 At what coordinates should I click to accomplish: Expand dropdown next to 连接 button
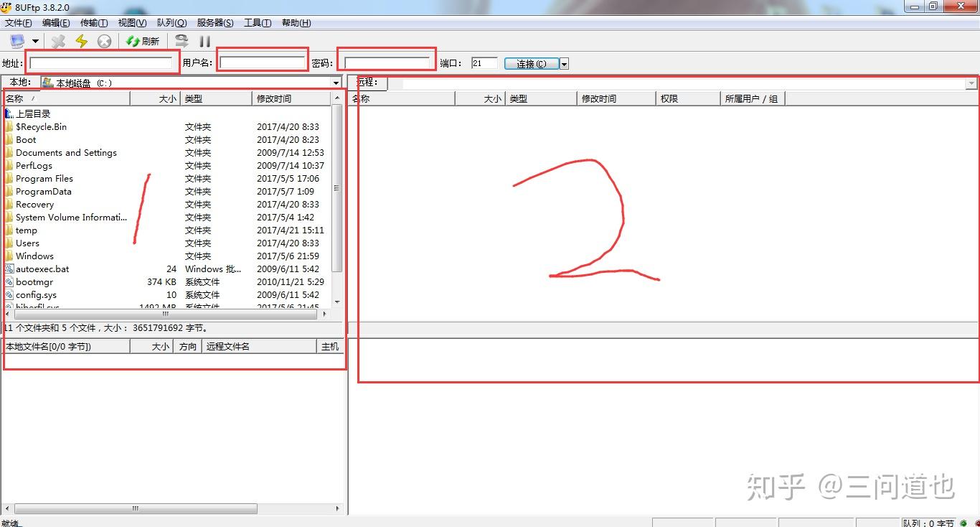[x=564, y=64]
